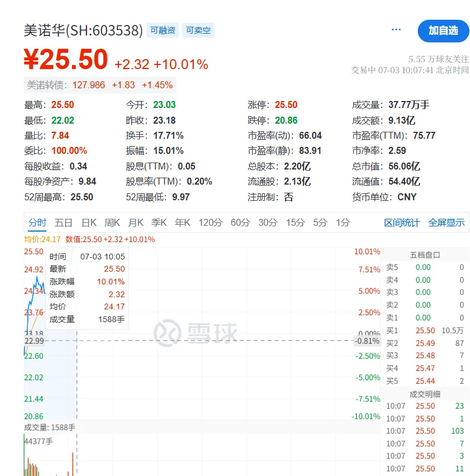Switch to the 日K chart tab

(x=89, y=222)
